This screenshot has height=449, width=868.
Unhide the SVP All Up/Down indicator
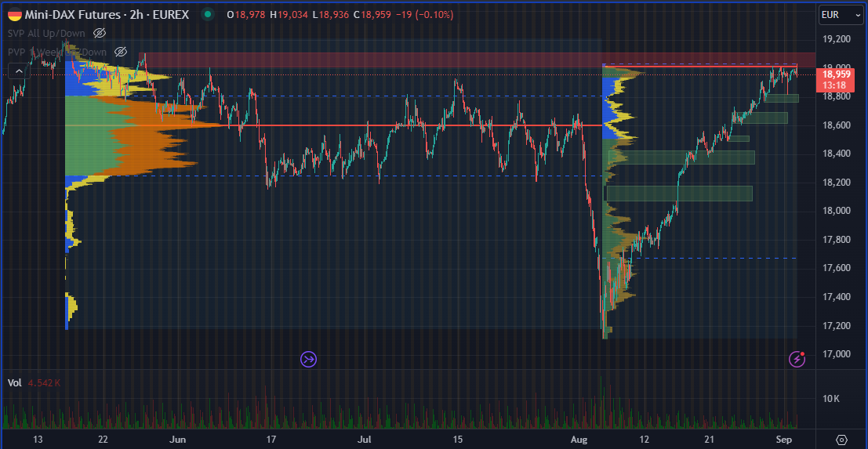99,33
